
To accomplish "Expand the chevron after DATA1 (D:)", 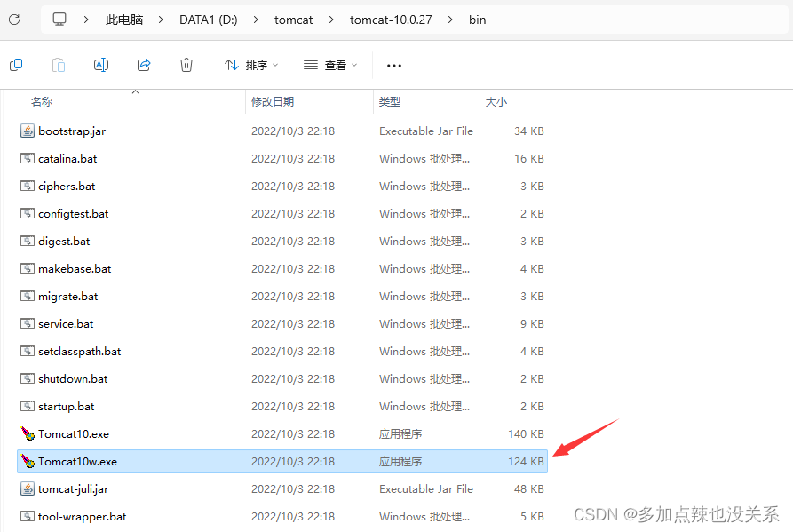I will pyautogui.click(x=256, y=20).
